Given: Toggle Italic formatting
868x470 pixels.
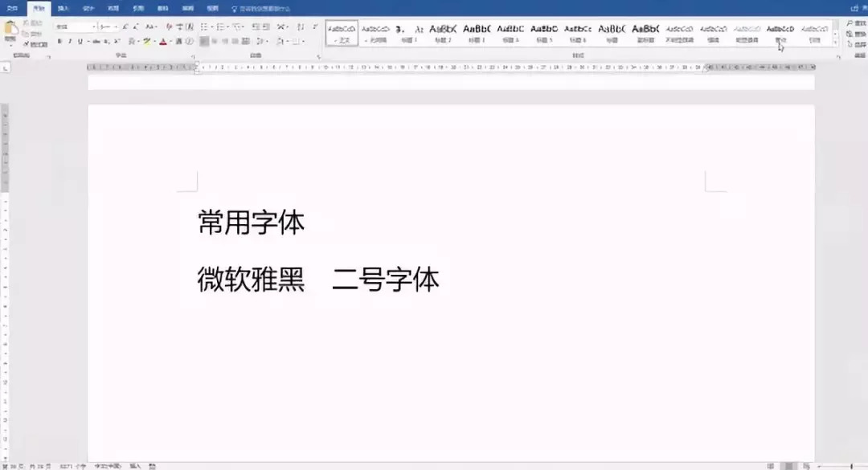Looking at the screenshot, I should [69, 40].
